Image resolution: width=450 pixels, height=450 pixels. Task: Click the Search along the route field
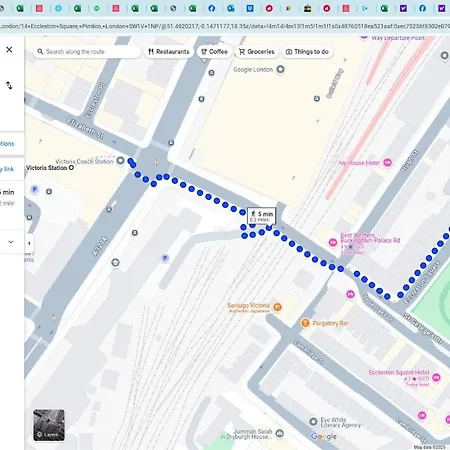(87, 52)
